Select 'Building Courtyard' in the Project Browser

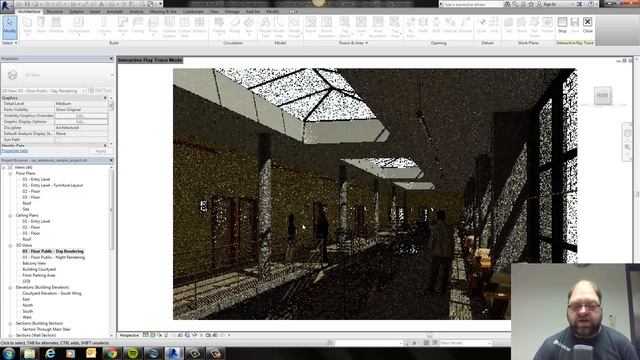39,269
